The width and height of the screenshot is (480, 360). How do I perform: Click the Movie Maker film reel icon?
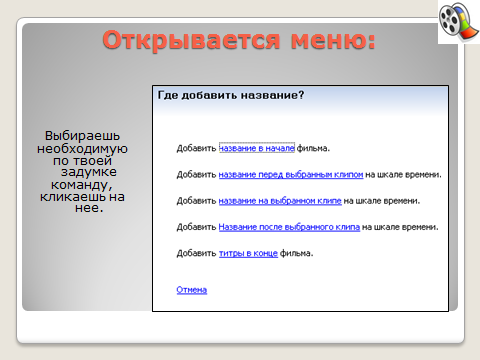(459, 22)
